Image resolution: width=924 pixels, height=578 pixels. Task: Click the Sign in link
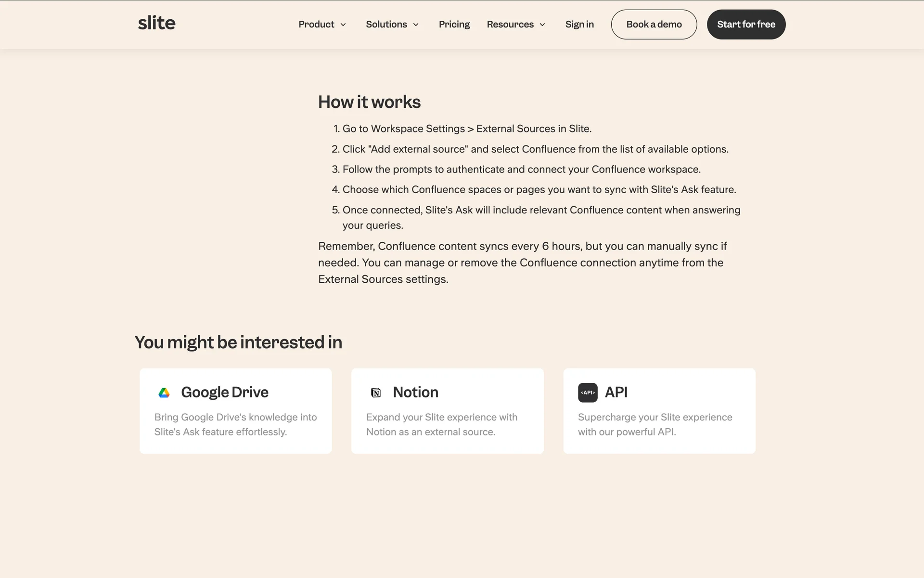coord(579,24)
